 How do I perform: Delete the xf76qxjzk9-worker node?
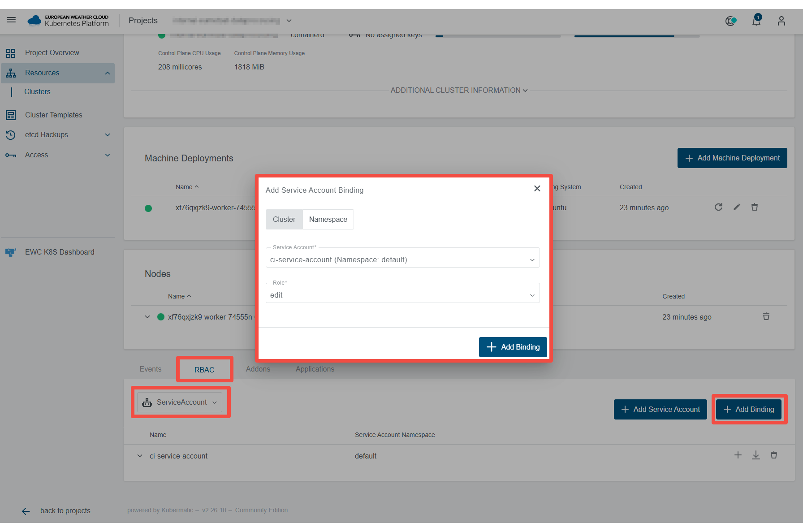coord(766,316)
